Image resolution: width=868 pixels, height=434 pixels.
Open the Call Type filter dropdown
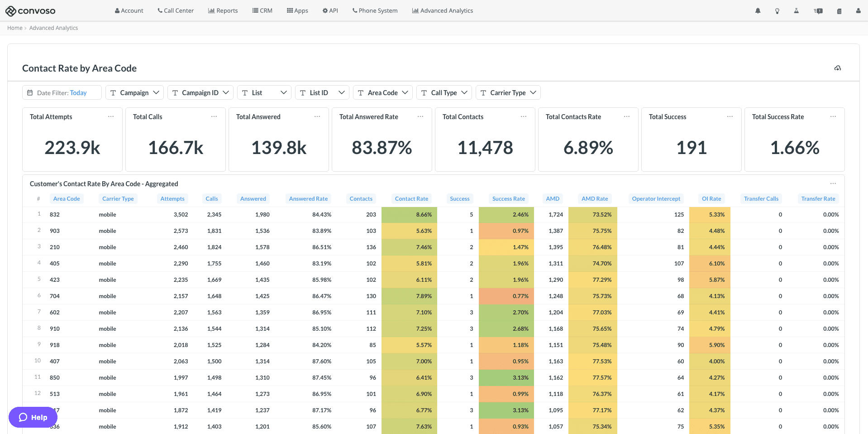pos(444,92)
